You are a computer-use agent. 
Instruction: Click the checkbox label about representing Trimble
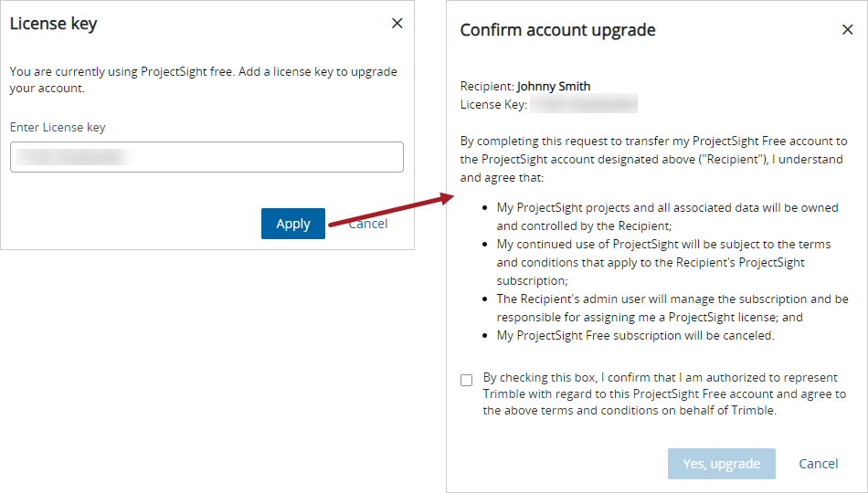tap(664, 394)
